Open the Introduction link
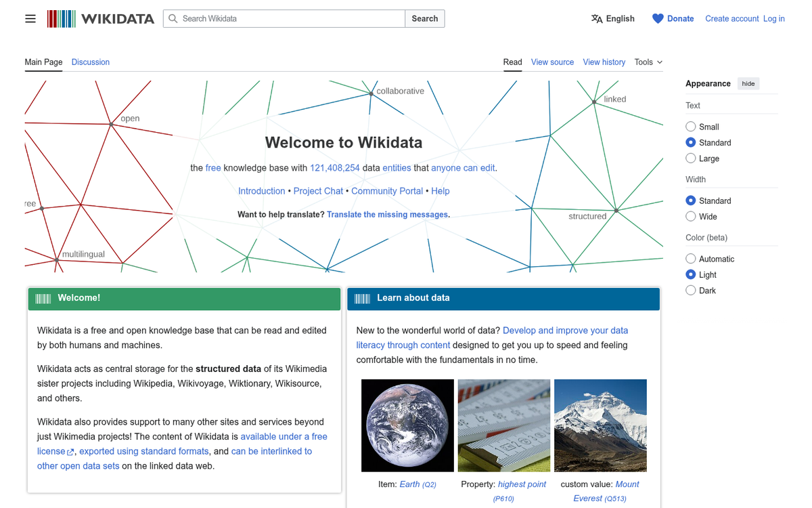The width and height of the screenshot is (812, 508). 262,191
